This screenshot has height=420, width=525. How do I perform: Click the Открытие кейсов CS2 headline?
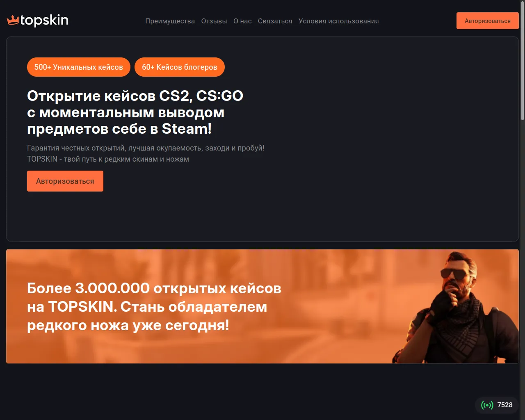pos(135,112)
